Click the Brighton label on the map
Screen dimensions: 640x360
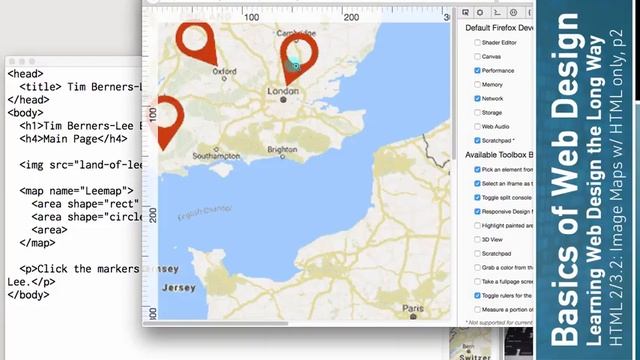tap(282, 149)
